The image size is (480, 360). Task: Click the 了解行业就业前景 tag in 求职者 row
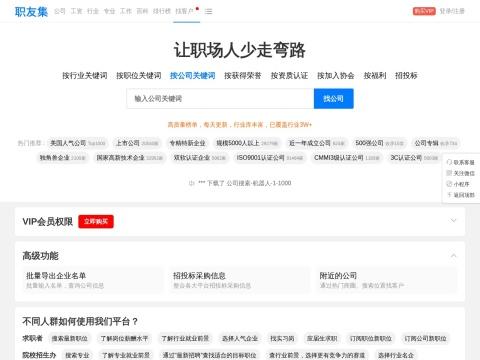pyautogui.click(x=185, y=339)
